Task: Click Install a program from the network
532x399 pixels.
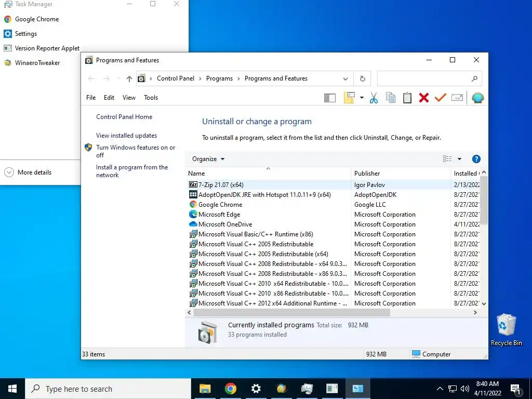Action: click(x=132, y=171)
